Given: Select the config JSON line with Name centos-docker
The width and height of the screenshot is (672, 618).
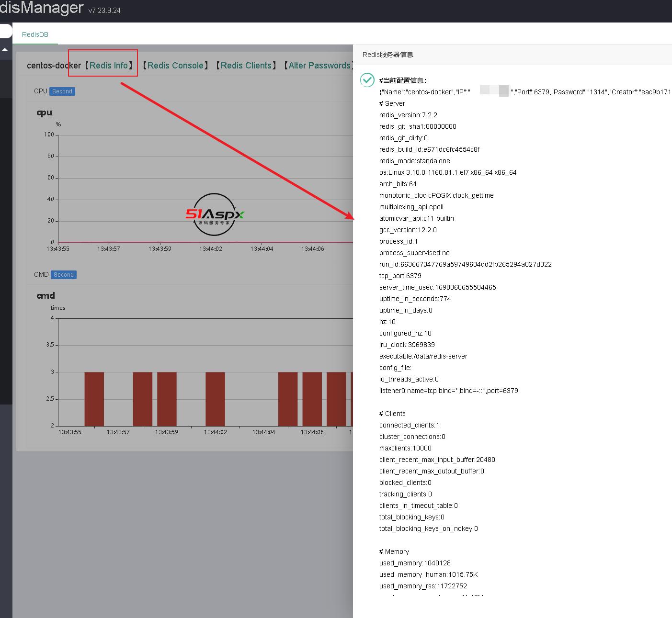Looking at the screenshot, I should 525,92.
